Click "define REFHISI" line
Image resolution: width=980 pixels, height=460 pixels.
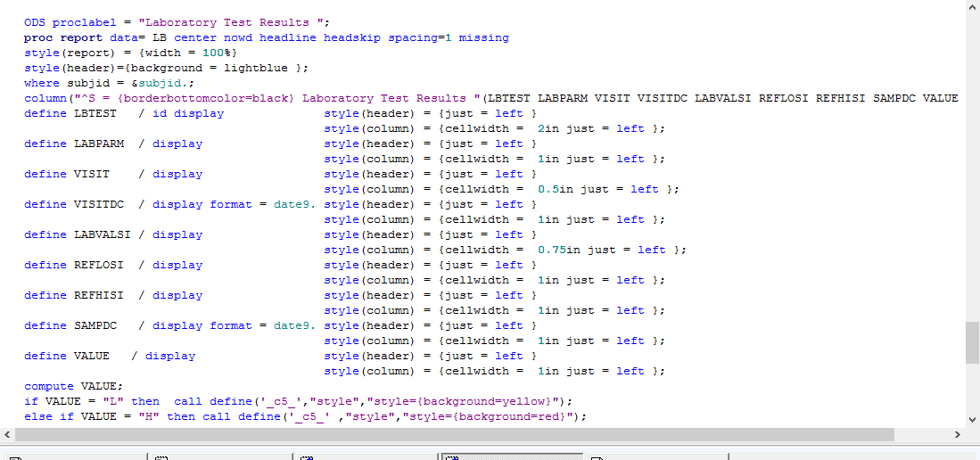[x=74, y=295]
